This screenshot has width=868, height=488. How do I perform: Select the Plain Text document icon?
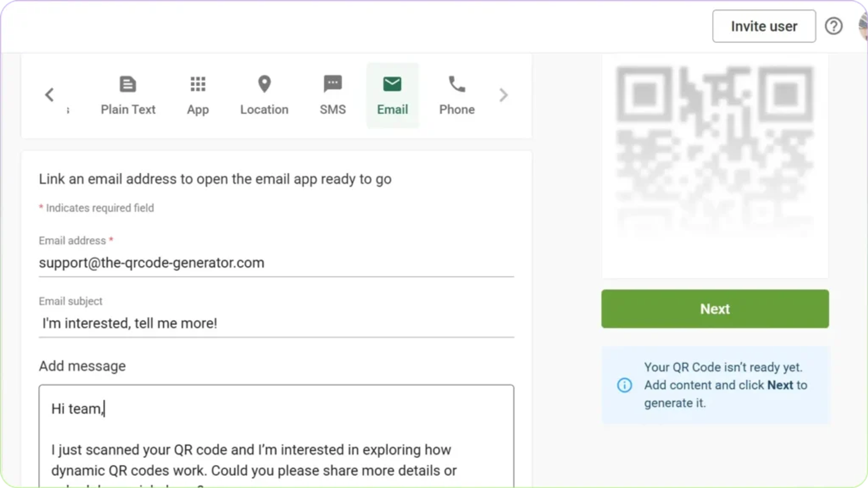click(x=127, y=84)
